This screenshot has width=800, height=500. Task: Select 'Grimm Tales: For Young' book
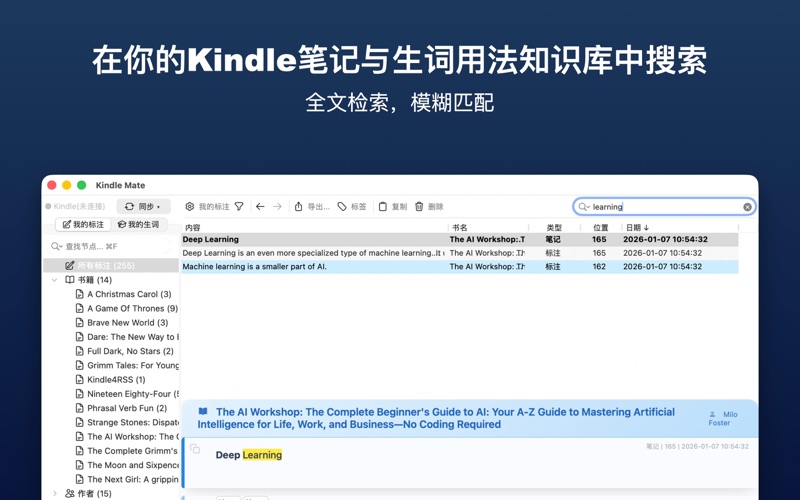tap(133, 365)
